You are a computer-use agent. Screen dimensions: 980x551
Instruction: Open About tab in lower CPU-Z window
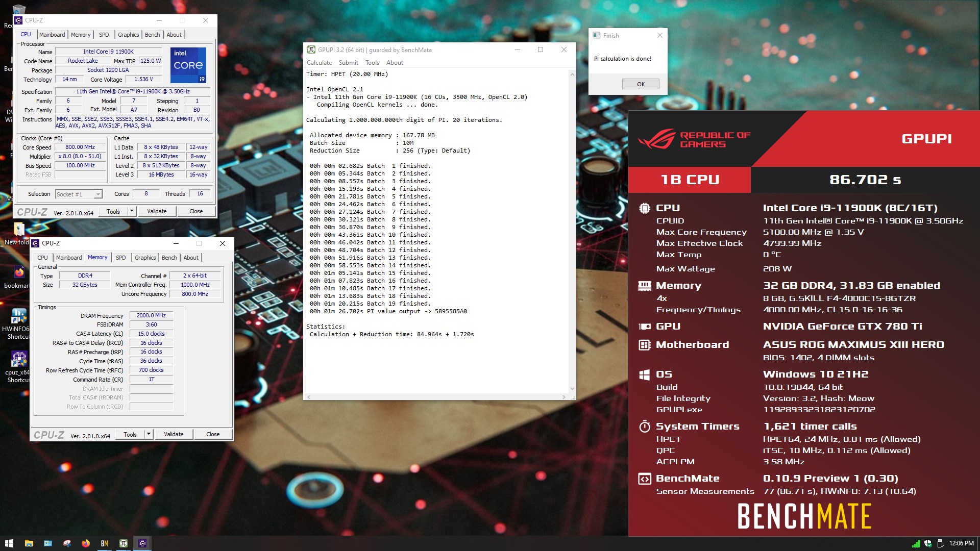pos(191,258)
